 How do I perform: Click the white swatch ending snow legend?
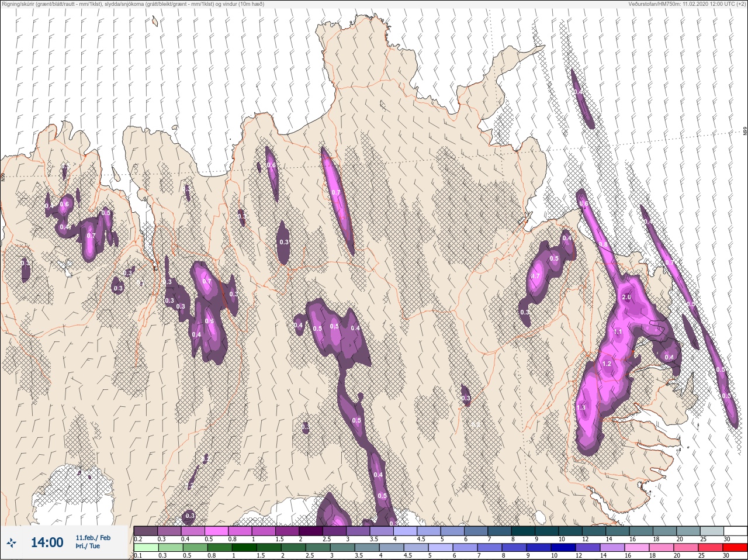click(x=735, y=530)
